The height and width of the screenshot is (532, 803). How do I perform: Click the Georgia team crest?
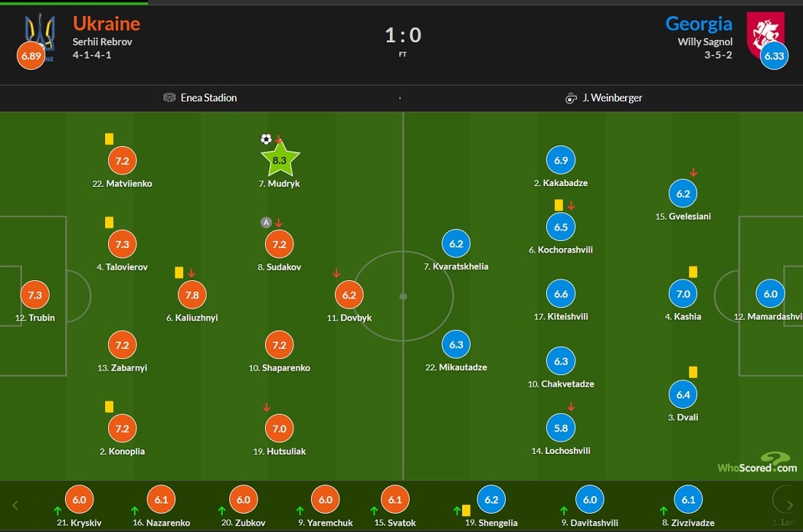(x=765, y=35)
